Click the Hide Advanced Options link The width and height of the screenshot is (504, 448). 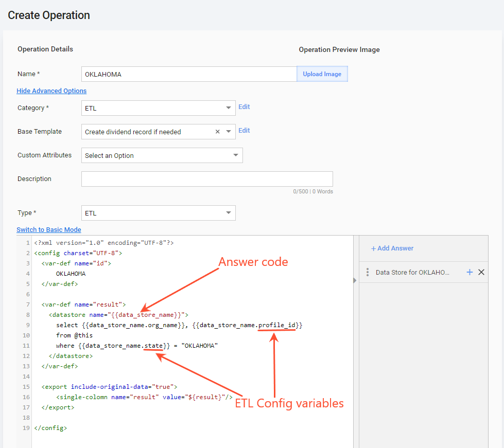tap(51, 91)
